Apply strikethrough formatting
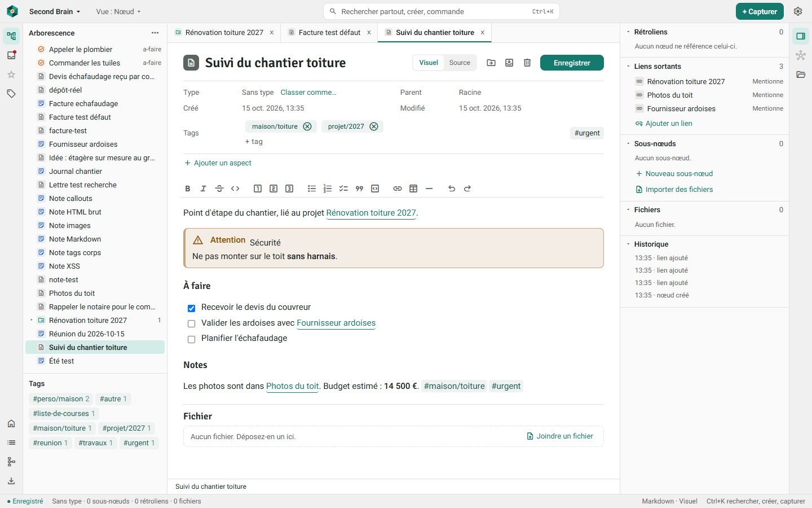This screenshot has height=508, width=812. [219, 189]
